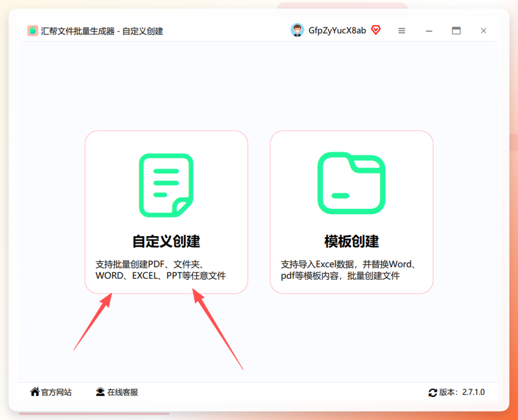Viewport: 518px width, 420px height.
Task: Click the description 支持导入Excel数据
Action: point(348,270)
